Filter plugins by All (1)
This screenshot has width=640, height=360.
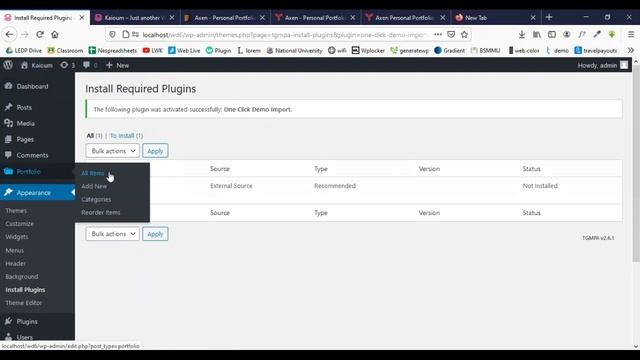click(94, 136)
